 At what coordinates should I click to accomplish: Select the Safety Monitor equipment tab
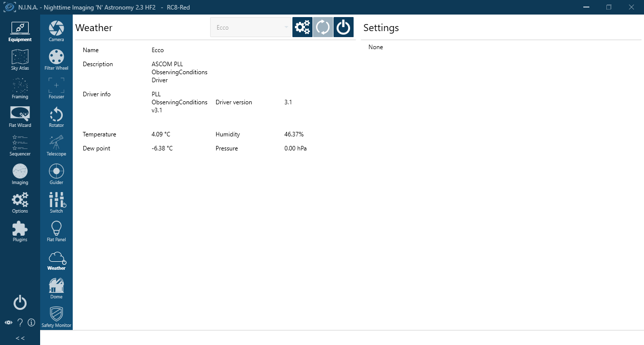coord(56,317)
